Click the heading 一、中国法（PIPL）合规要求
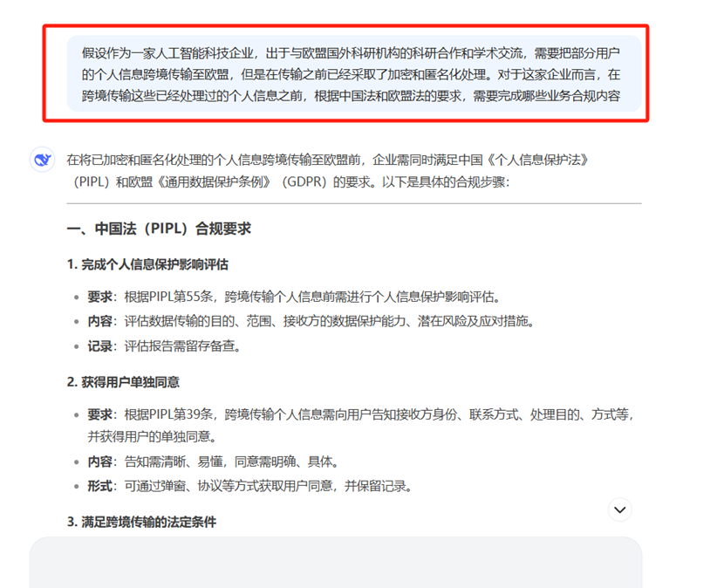724x588 pixels. 159,229
